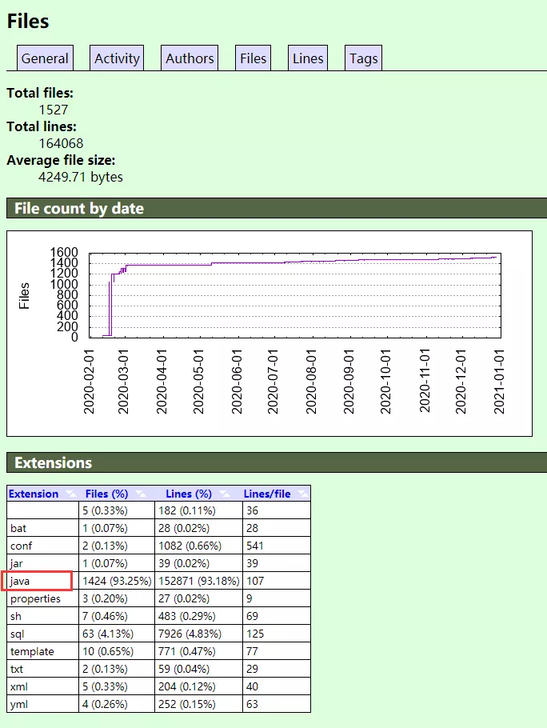Click sort arrow icon beside Files (%) header
Image resolution: width=547 pixels, height=728 pixels.
140,494
